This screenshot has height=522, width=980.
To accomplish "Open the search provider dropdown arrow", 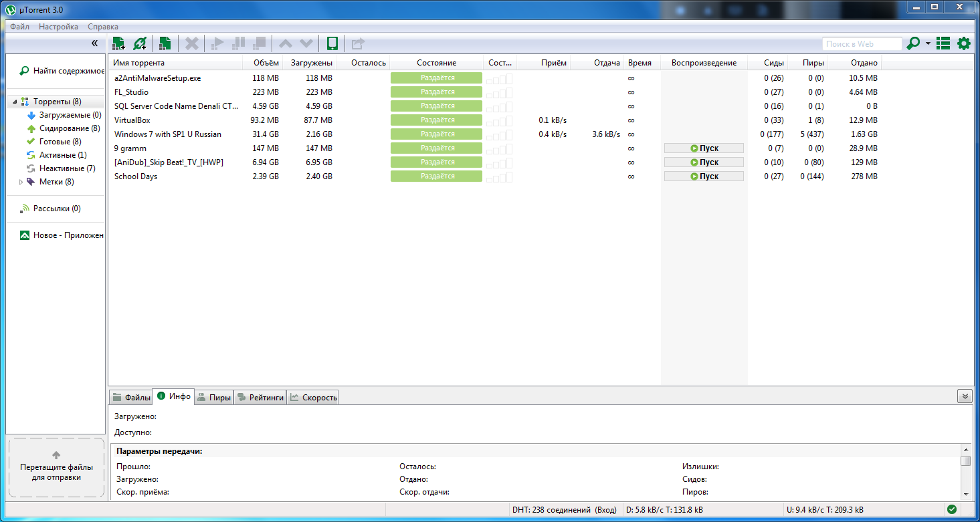I will (928, 44).
